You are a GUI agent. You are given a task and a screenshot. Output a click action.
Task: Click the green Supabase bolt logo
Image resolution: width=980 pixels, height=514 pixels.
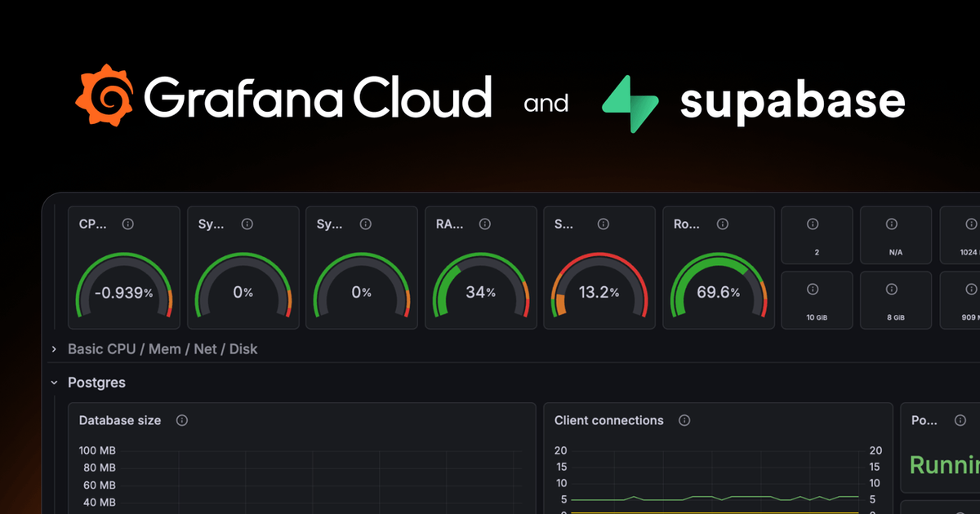[x=630, y=104]
